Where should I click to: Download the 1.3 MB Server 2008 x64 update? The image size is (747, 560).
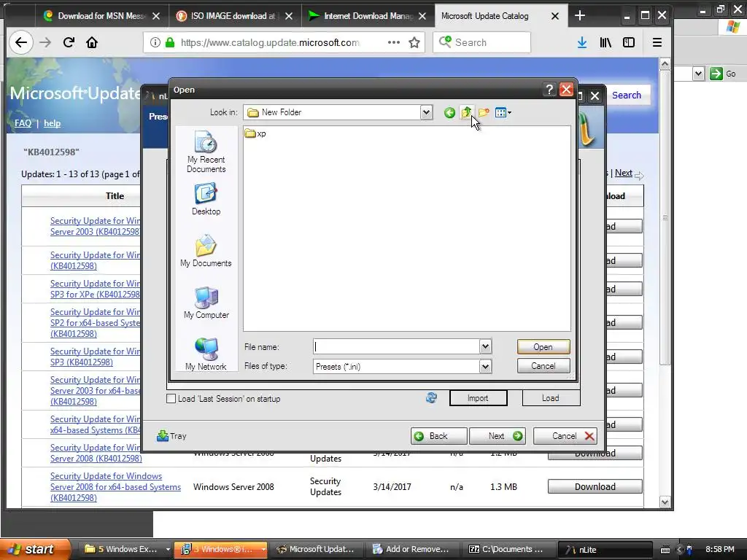pos(595,486)
